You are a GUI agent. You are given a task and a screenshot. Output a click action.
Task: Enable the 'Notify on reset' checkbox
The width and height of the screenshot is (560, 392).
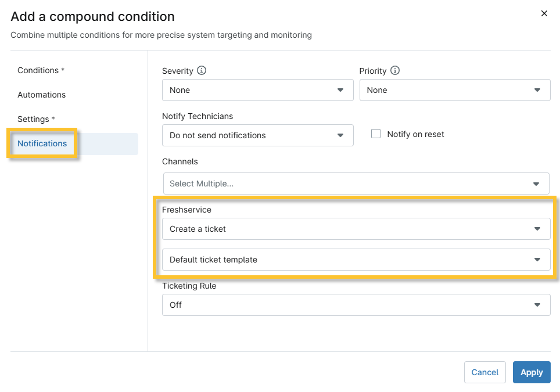coord(376,134)
